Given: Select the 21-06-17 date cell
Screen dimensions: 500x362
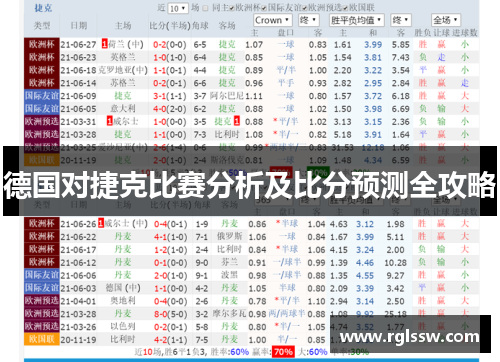Looking at the screenshot, I should pos(78,250).
